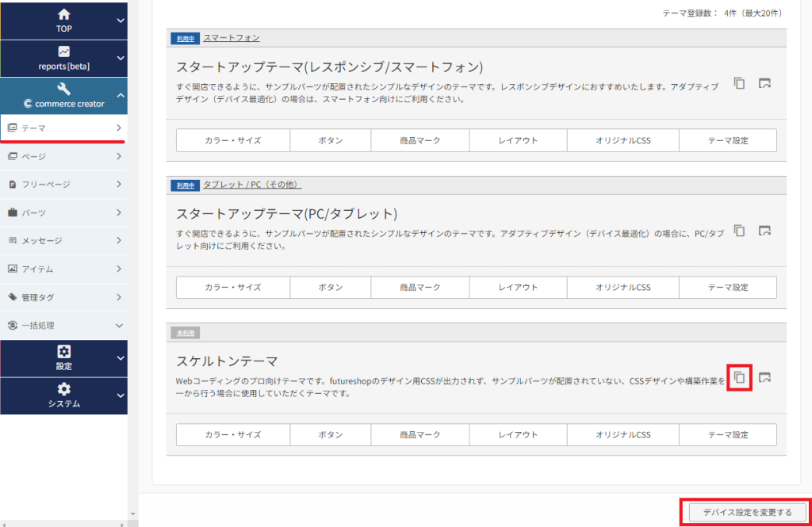812x527 pixels.
Task: Click copy icon for スタートアップテーマ(レスポンシブ/スマートフォン)
Action: 739,83
